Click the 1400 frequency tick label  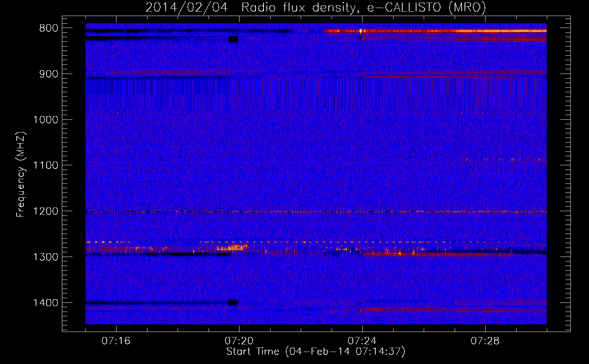click(46, 302)
